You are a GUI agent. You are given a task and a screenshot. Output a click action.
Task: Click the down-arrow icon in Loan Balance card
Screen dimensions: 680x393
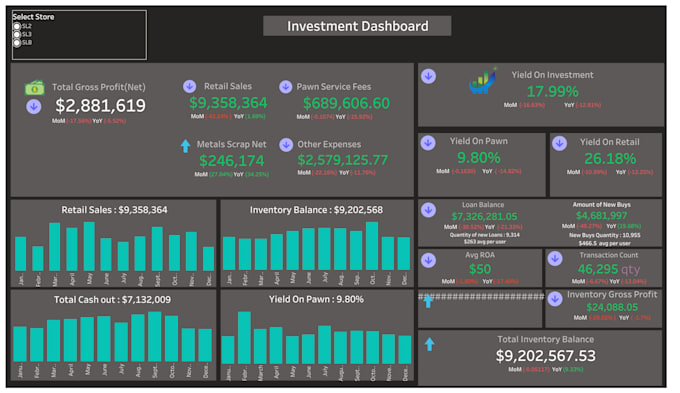[428, 210]
